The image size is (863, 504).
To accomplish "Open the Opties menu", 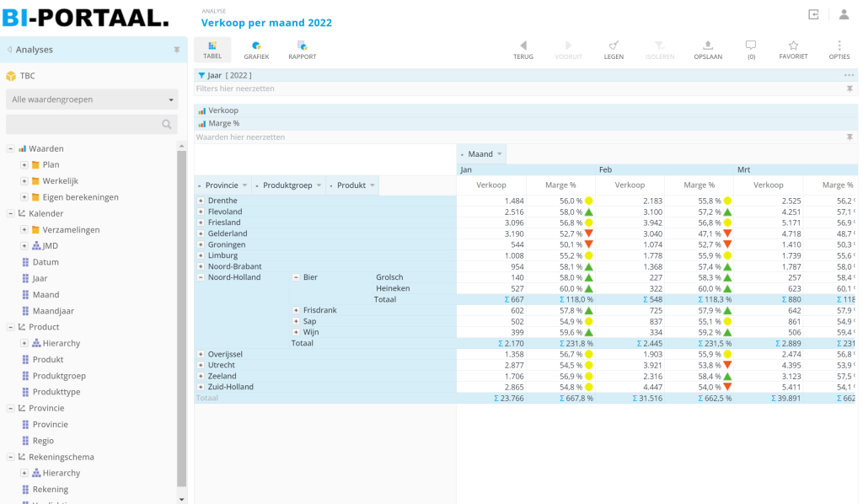I will click(839, 50).
